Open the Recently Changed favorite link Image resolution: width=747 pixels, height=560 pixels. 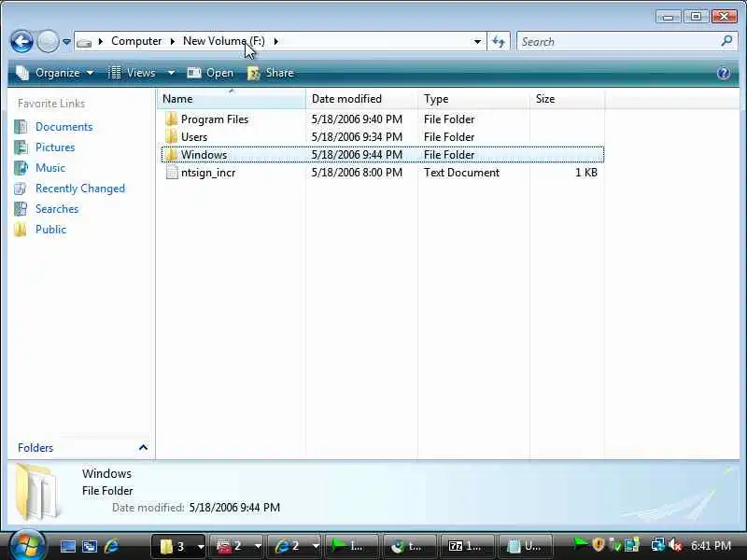pos(80,189)
